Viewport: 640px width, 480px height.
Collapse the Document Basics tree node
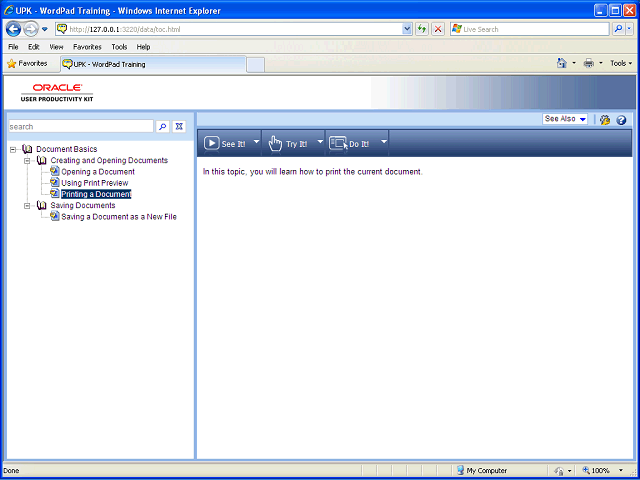13,149
